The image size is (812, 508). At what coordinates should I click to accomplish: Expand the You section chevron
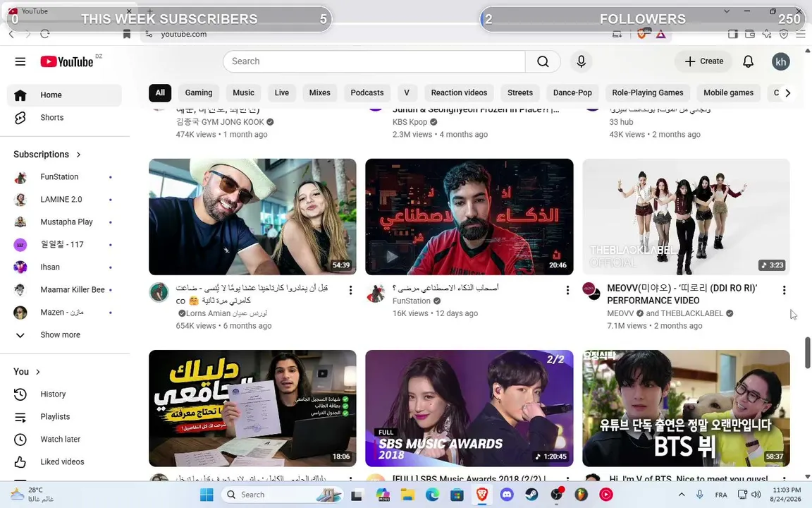(38, 372)
